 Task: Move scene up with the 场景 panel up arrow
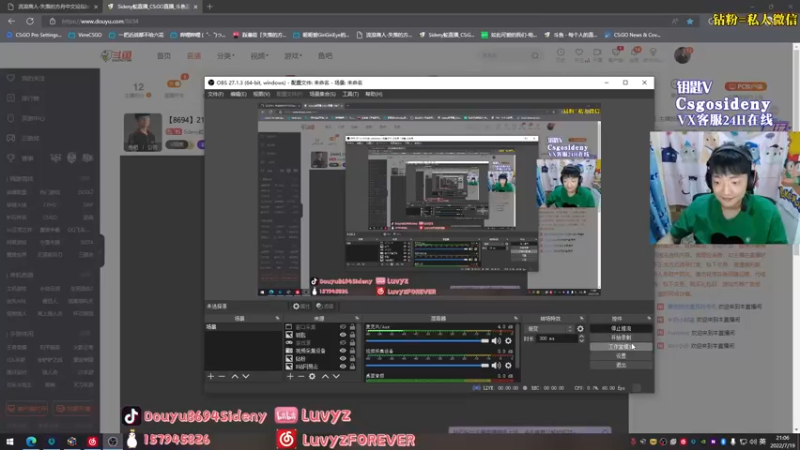(235, 377)
